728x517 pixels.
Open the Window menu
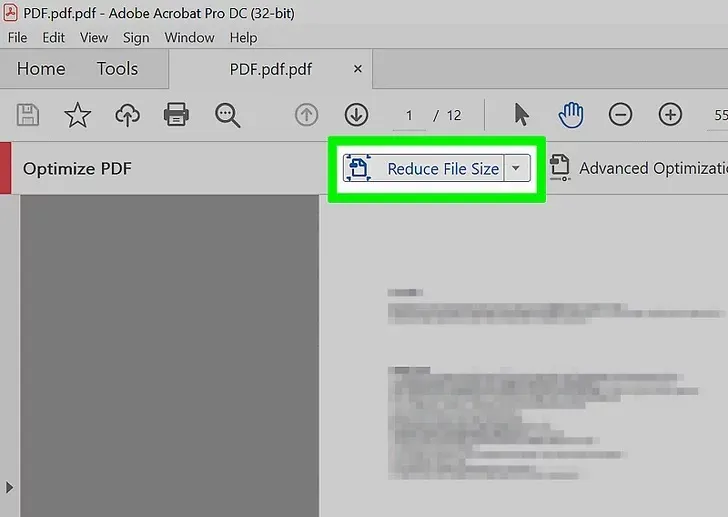coord(189,38)
